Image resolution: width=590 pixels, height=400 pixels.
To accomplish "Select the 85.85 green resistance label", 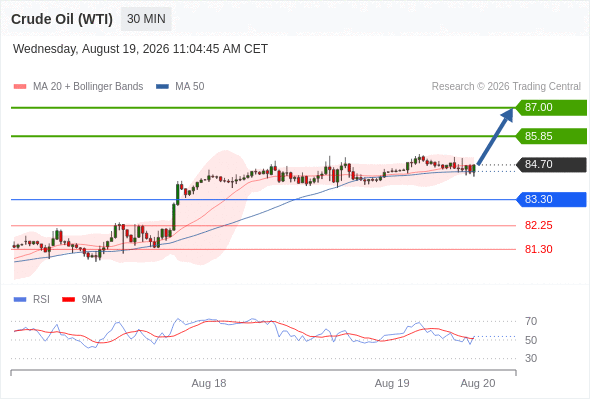I will pos(551,136).
